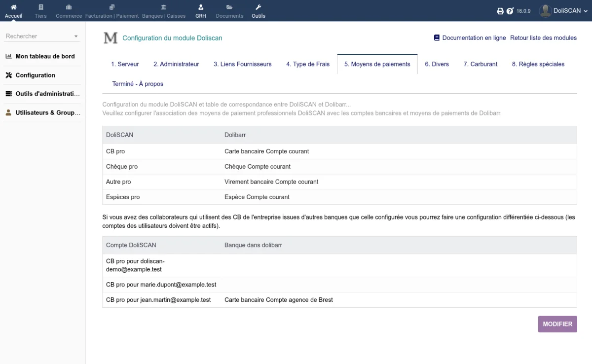Open Banques | Caisses menu

(164, 11)
